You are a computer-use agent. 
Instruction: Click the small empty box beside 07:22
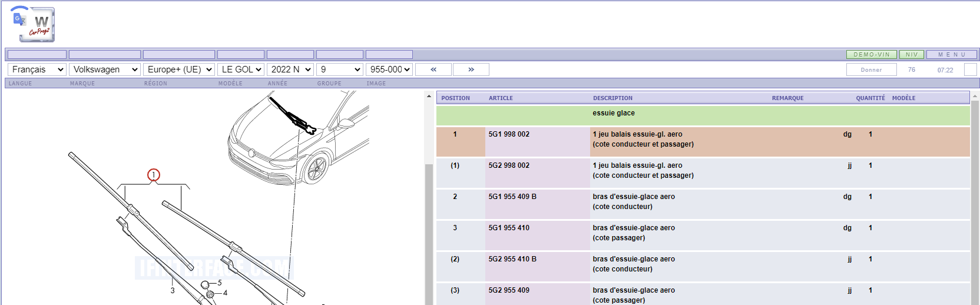coord(971,69)
